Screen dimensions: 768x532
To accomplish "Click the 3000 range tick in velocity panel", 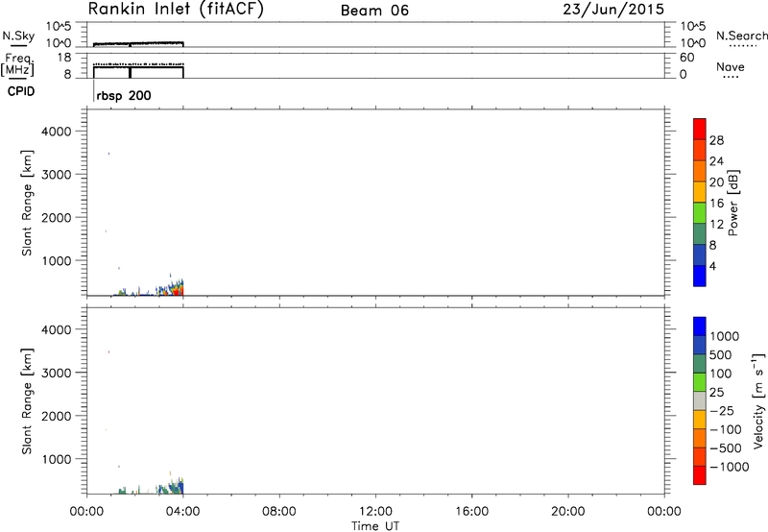I will pyautogui.click(x=57, y=373).
